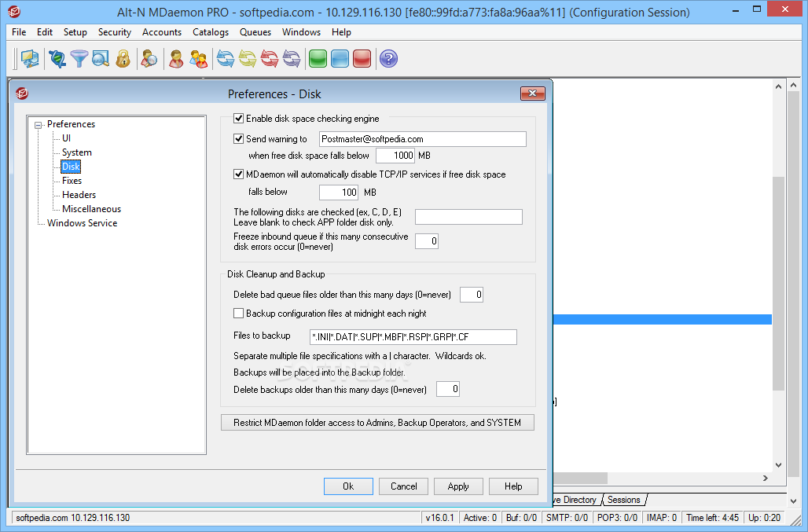Screen dimensions: 808x532
Task: Select Headers in the Preferences tree
Action: [x=79, y=195]
